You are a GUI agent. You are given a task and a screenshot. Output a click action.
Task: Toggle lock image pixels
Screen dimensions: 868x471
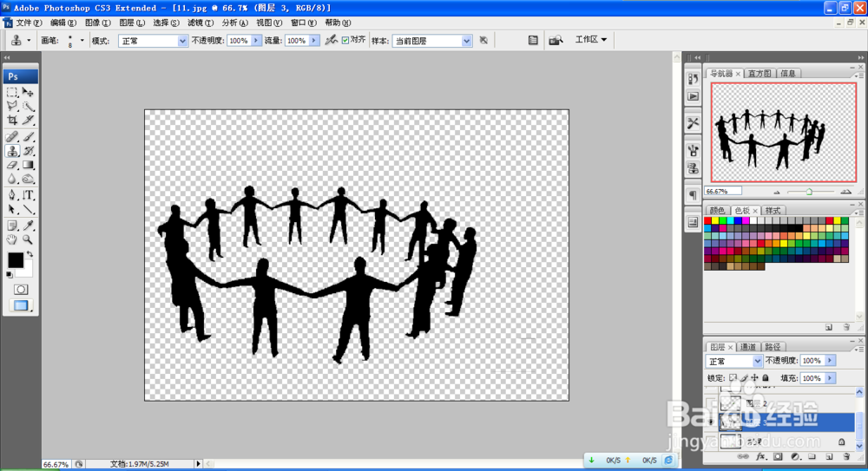pos(744,378)
